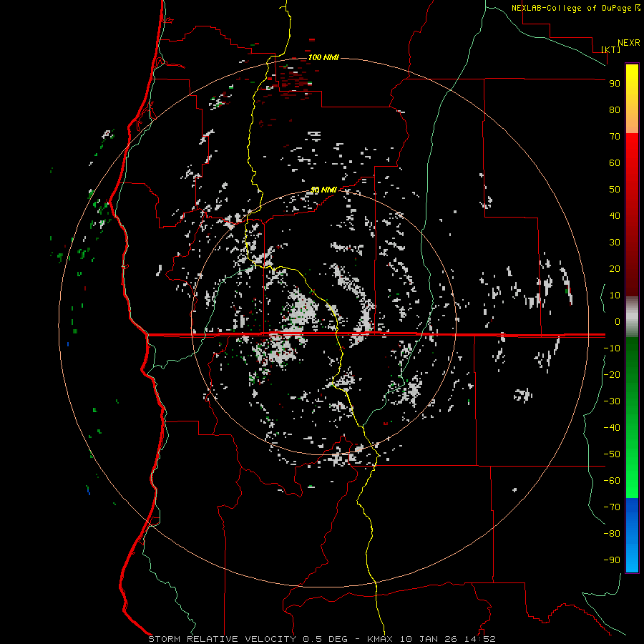Click the -10 scale value
Viewport: 644px width, 644px height.
(x=612, y=348)
